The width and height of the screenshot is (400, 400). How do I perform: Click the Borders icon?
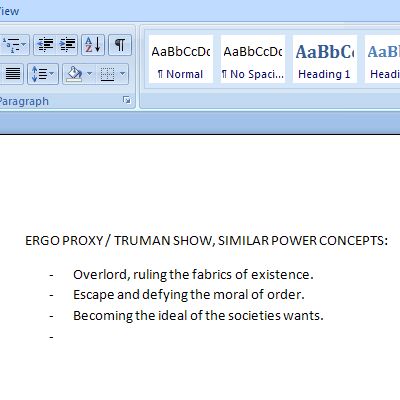(107, 74)
